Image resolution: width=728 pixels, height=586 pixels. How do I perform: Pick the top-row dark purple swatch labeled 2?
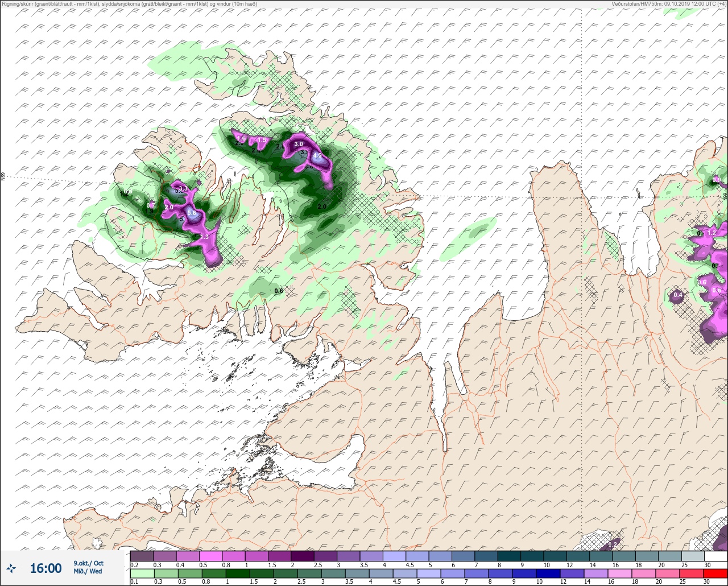pos(302,556)
